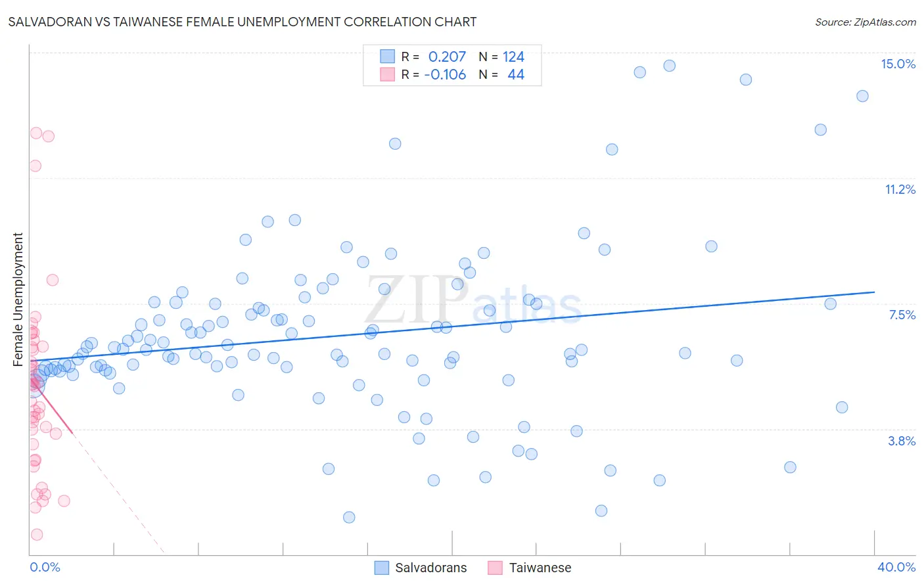Image resolution: width=924 pixels, height=586 pixels.
Task: Click the -0.106 correlation value
Action: pos(445,74)
